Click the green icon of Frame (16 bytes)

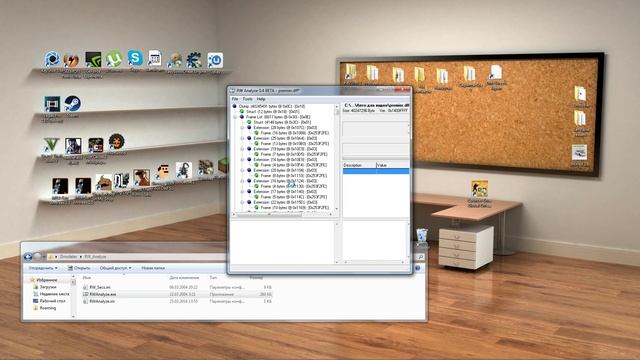tap(256, 133)
